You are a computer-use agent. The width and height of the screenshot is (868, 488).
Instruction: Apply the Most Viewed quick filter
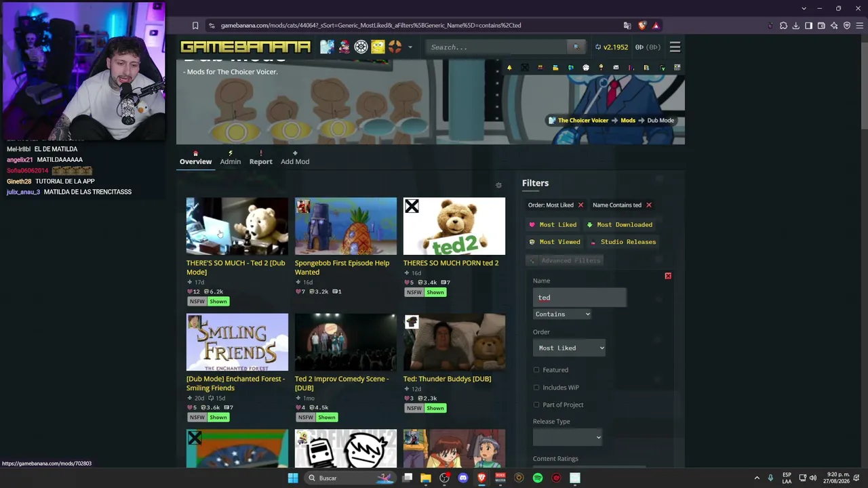click(554, 242)
